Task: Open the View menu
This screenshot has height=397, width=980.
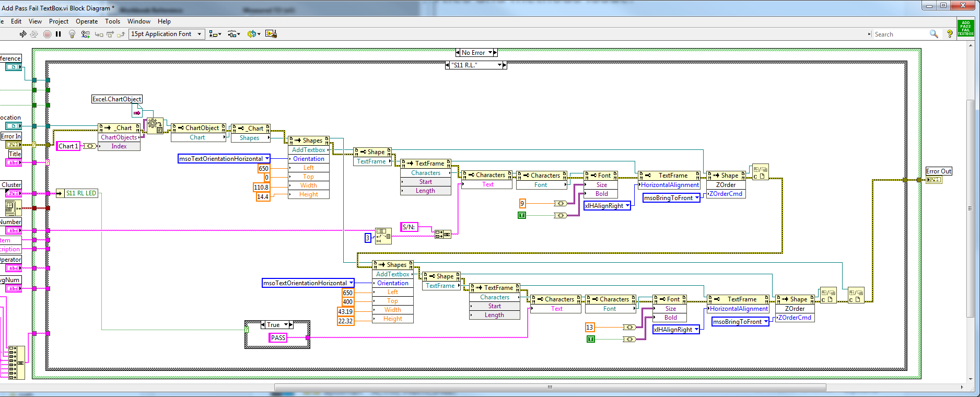Action: pos(35,21)
